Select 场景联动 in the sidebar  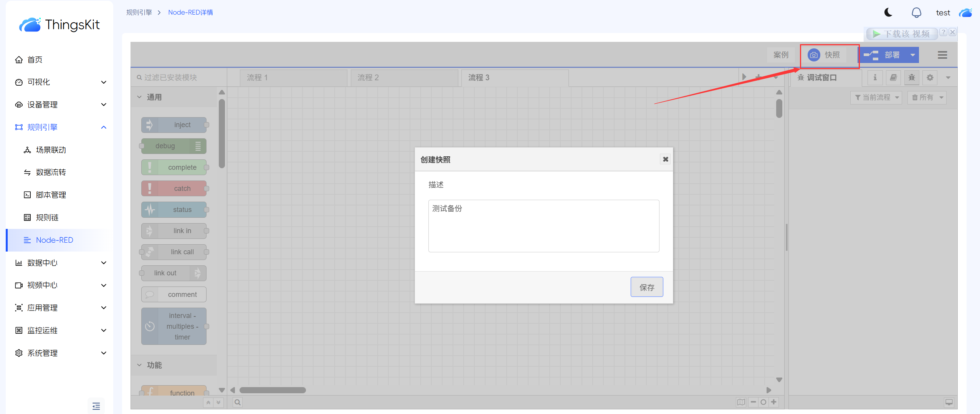tap(51, 150)
